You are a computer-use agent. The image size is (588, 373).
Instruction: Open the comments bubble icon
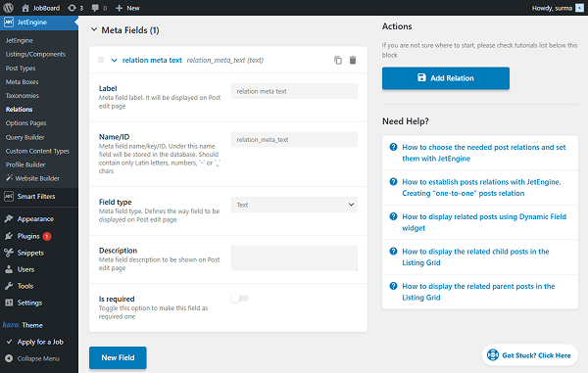coord(95,8)
